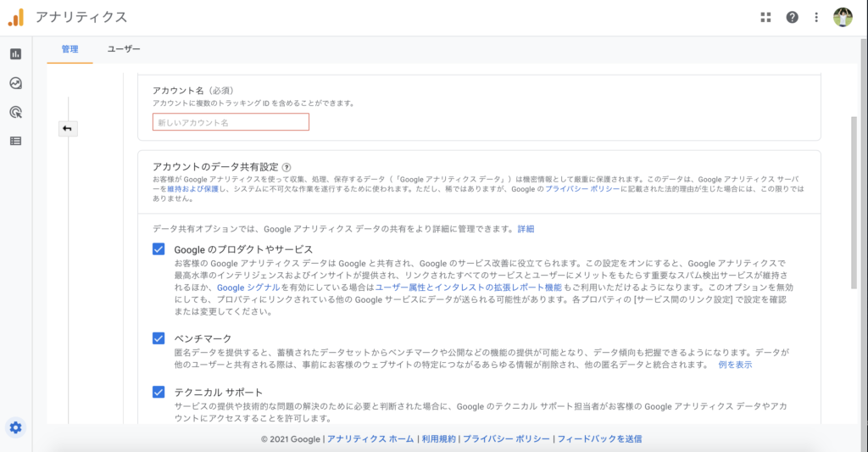
Task: Open the Google シグナル link
Action: pos(248,287)
